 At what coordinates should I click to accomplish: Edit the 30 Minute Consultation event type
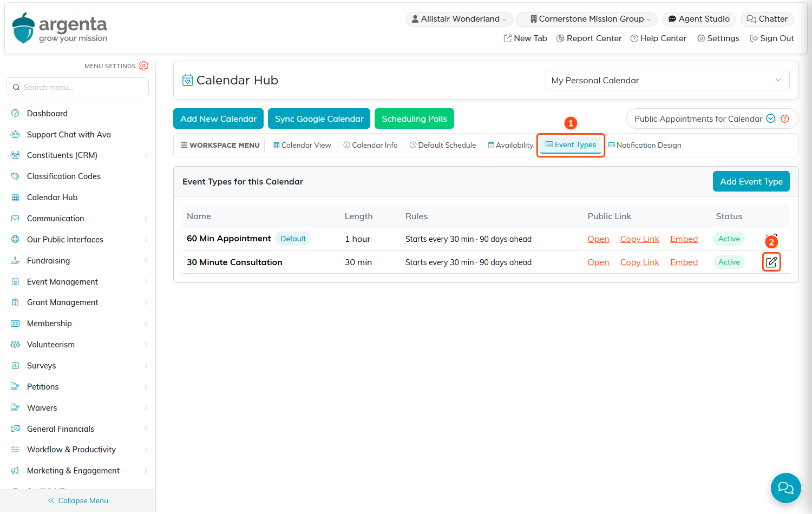(771, 262)
